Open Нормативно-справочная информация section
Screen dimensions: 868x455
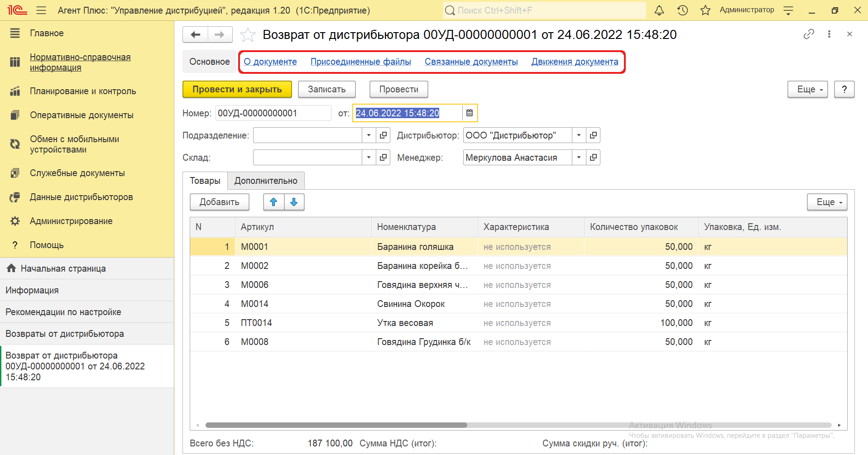click(80, 62)
